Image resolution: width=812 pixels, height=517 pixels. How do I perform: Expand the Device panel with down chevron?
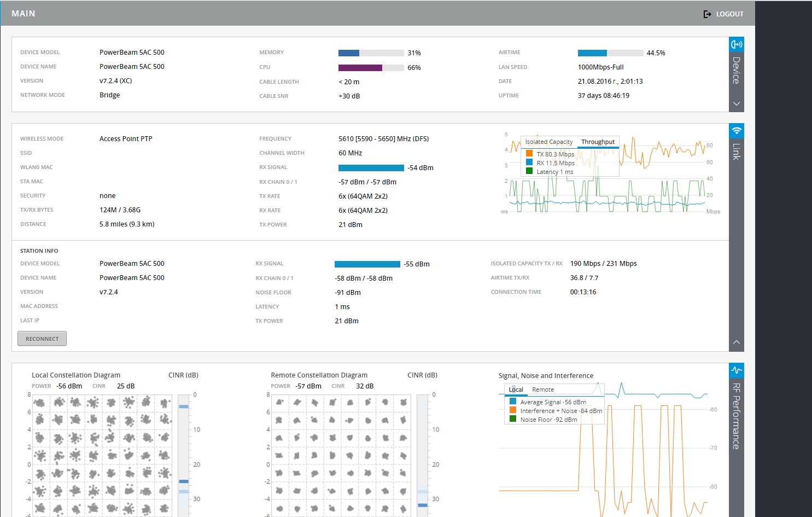click(737, 104)
